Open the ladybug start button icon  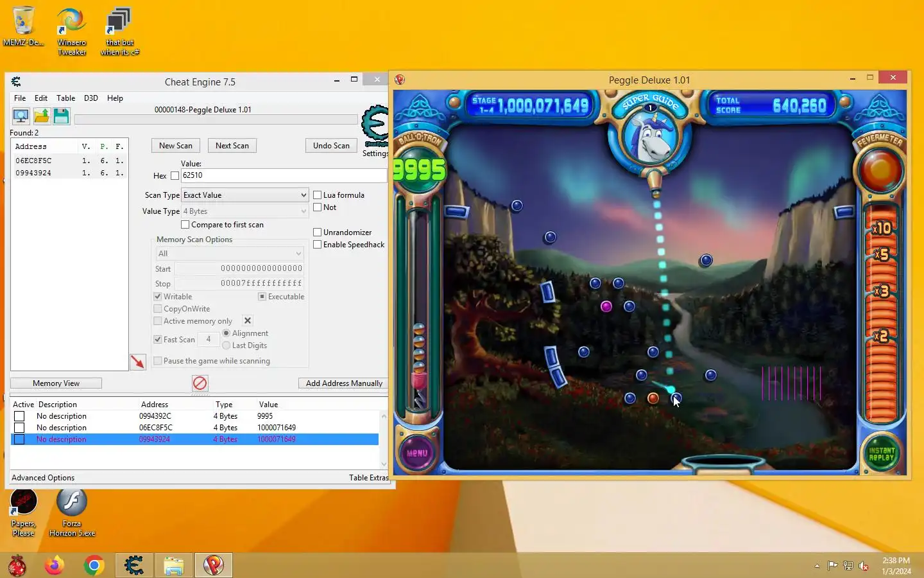pyautogui.click(x=17, y=565)
